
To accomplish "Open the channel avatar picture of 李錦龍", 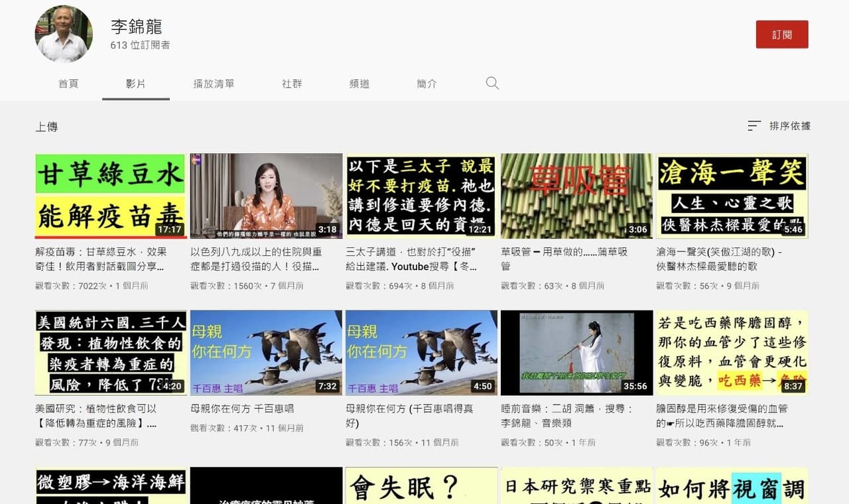I will point(64,34).
